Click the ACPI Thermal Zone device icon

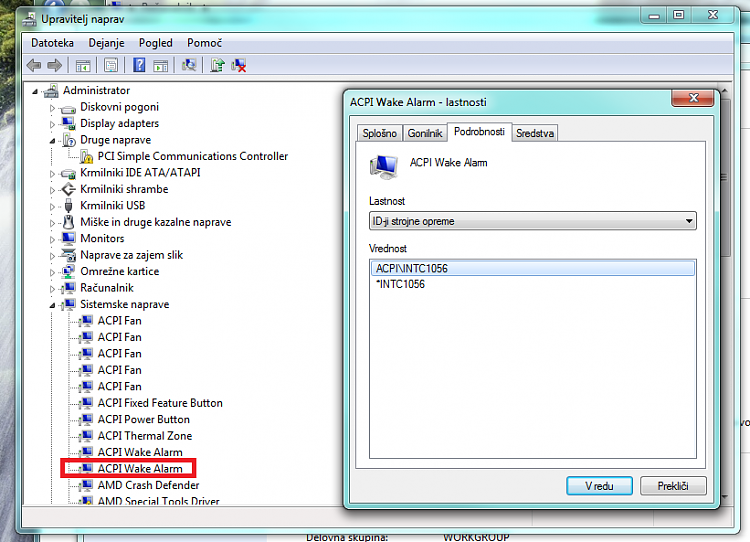(x=86, y=436)
